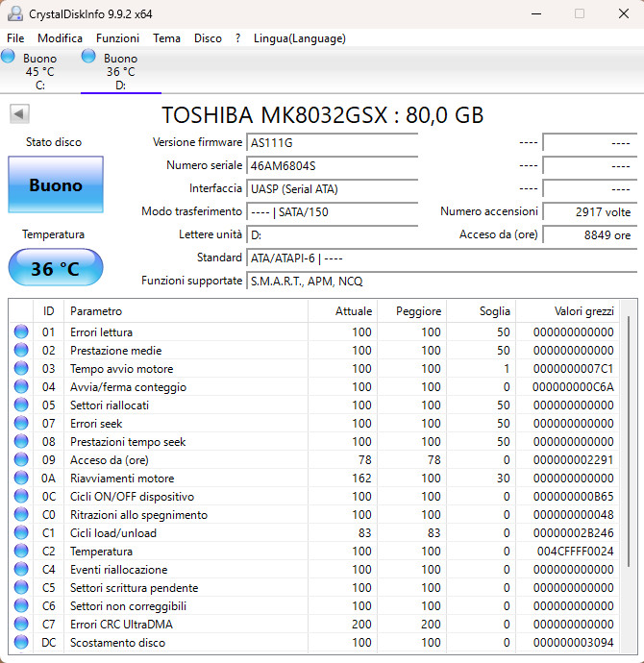Click the Modo trasferimento field SATA/150

333,211
